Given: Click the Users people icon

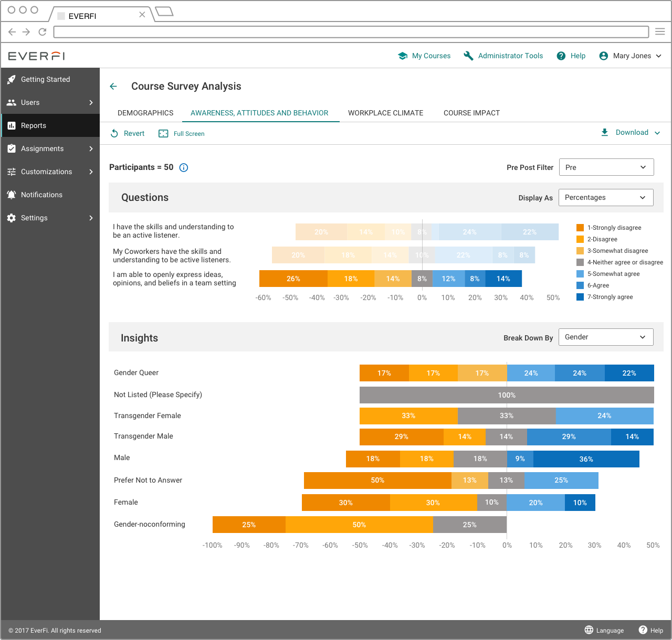Looking at the screenshot, I should click(12, 103).
